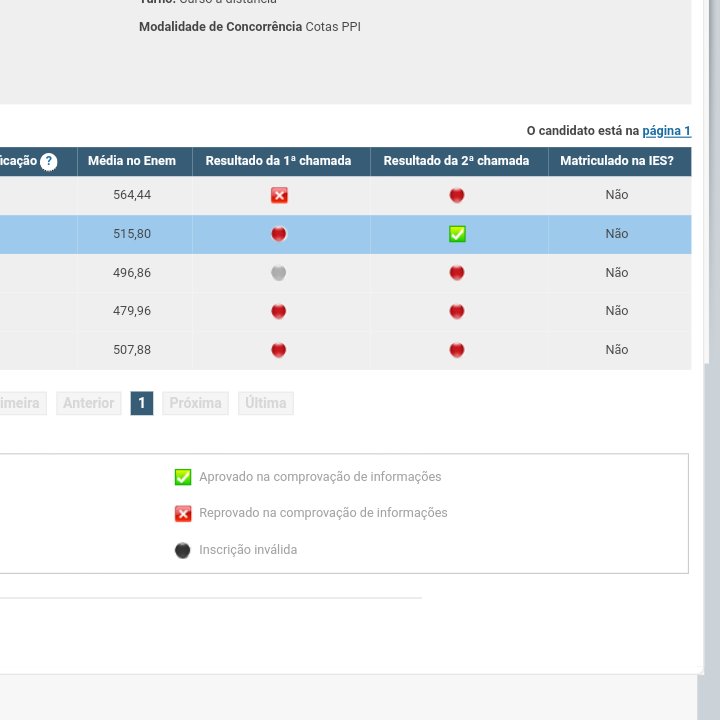Click the Modalidade de Concorrência Cotas PPI text
This screenshot has height=720, width=720.
click(250, 27)
